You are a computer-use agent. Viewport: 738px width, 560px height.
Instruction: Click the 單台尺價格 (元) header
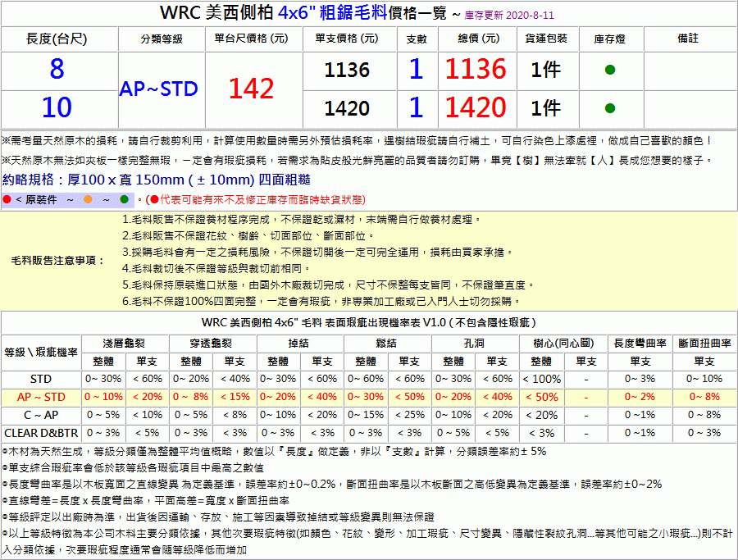[252, 39]
